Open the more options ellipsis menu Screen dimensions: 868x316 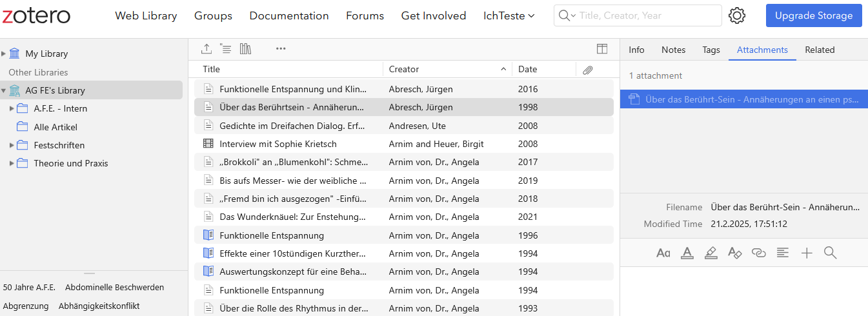click(281, 48)
